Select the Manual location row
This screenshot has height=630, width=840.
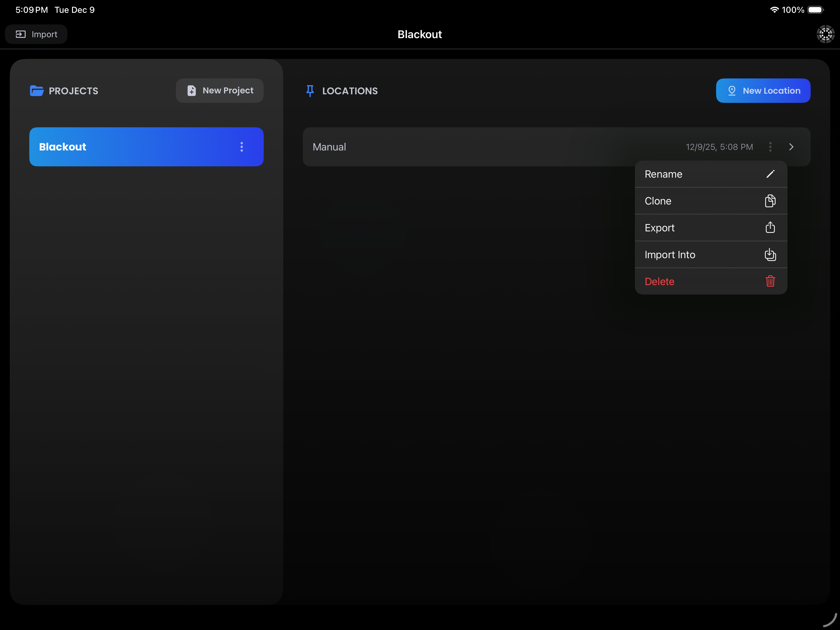(456, 147)
